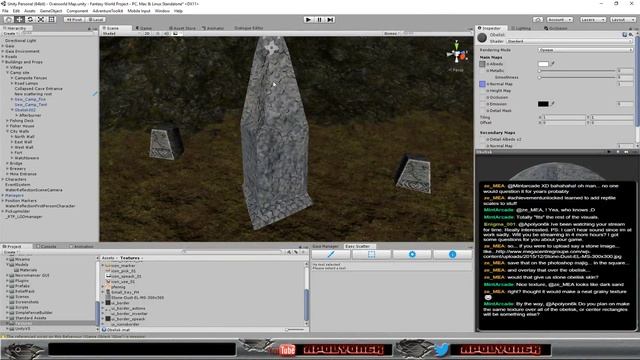The height and width of the screenshot is (360, 640).
Task: Select the Hand tool in toolbar
Action: [x=8, y=19]
